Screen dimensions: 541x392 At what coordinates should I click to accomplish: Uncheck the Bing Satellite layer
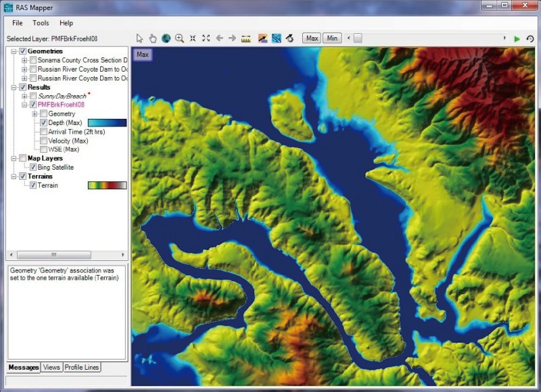click(x=32, y=167)
